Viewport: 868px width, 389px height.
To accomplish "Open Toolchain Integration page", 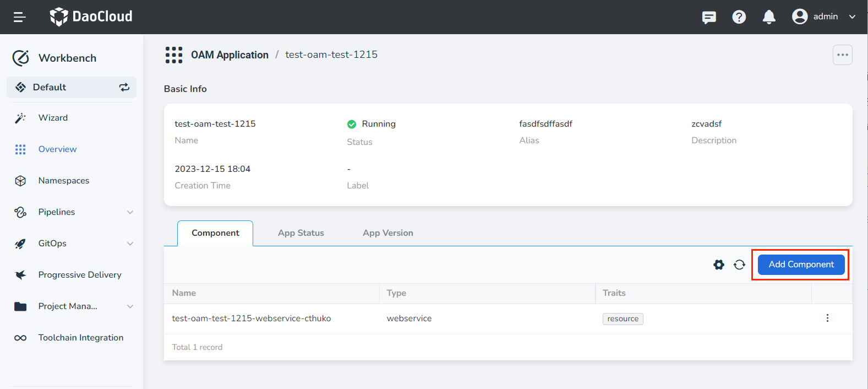I will (80, 338).
